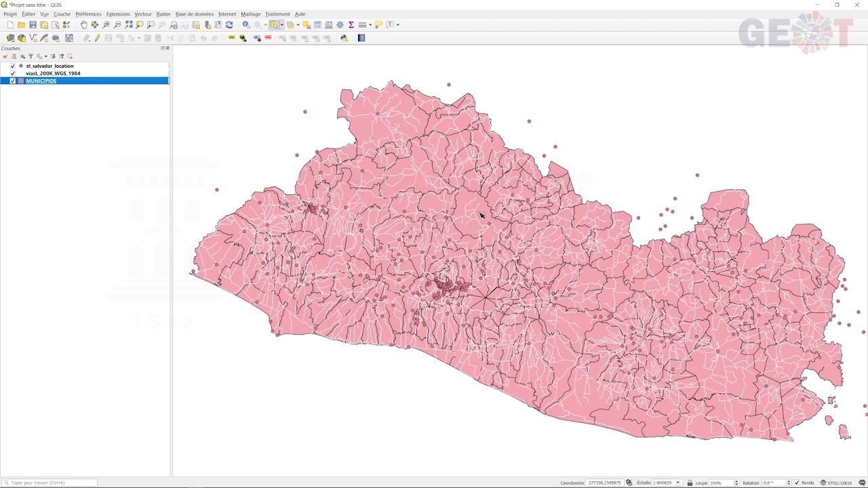Click the locator search bar
This screenshot has height=488, width=868.
49,483
